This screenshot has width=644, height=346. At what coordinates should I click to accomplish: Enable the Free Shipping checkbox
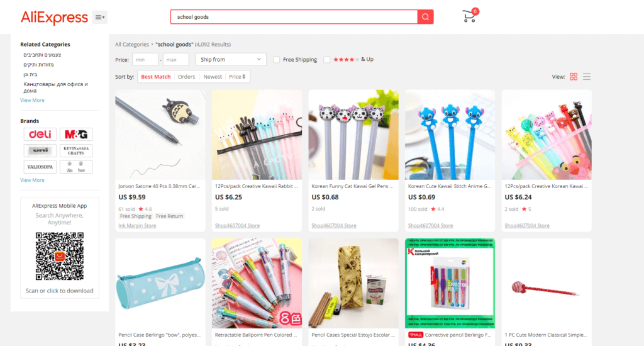[x=277, y=60]
